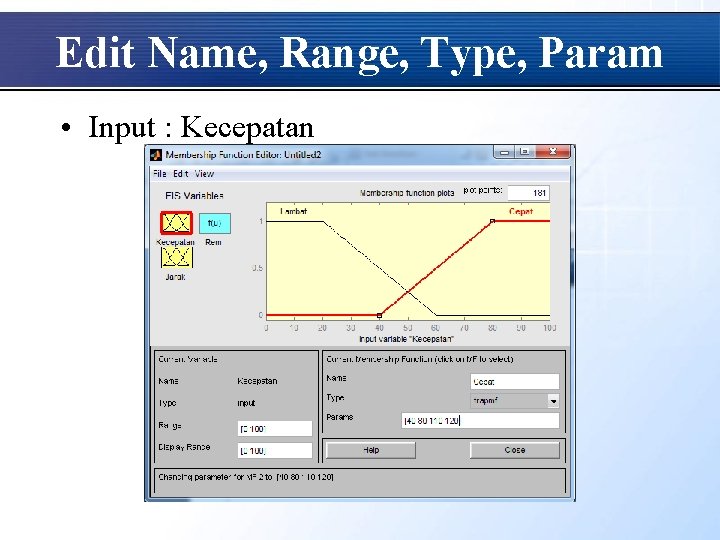Viewport: 720px width, 540px height.
Task: Click the 'FIS Variables' heading
Action: 194,196
